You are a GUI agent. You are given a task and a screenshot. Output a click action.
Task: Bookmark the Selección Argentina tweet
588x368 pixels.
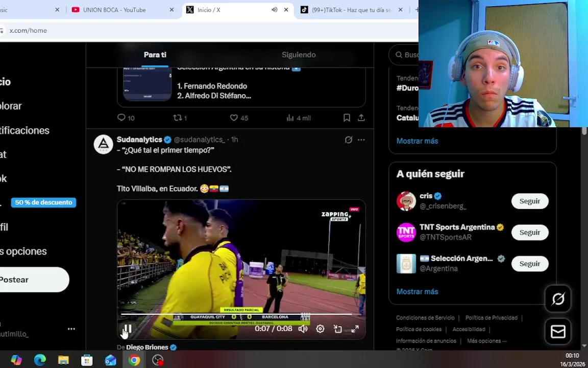click(x=347, y=118)
